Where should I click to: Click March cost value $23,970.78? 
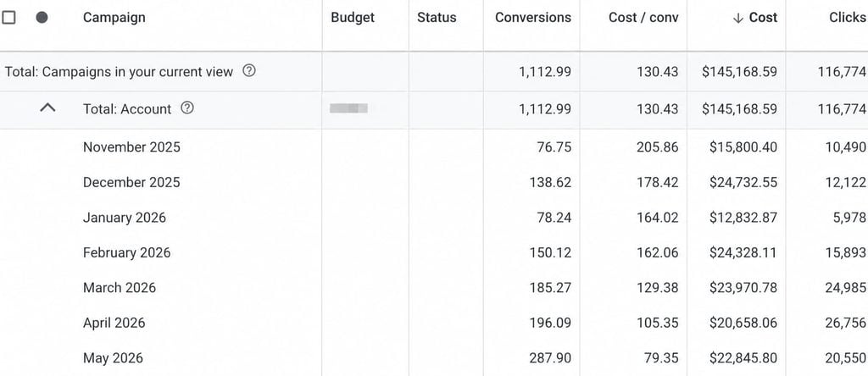click(x=743, y=288)
